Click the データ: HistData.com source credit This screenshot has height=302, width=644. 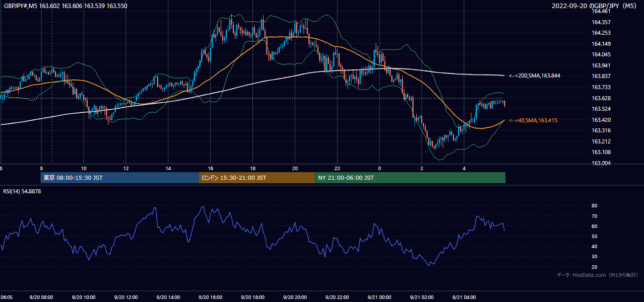(598, 275)
